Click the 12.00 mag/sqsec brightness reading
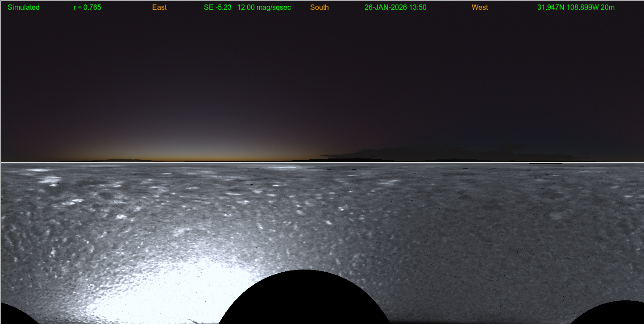644x324 pixels. (264, 8)
